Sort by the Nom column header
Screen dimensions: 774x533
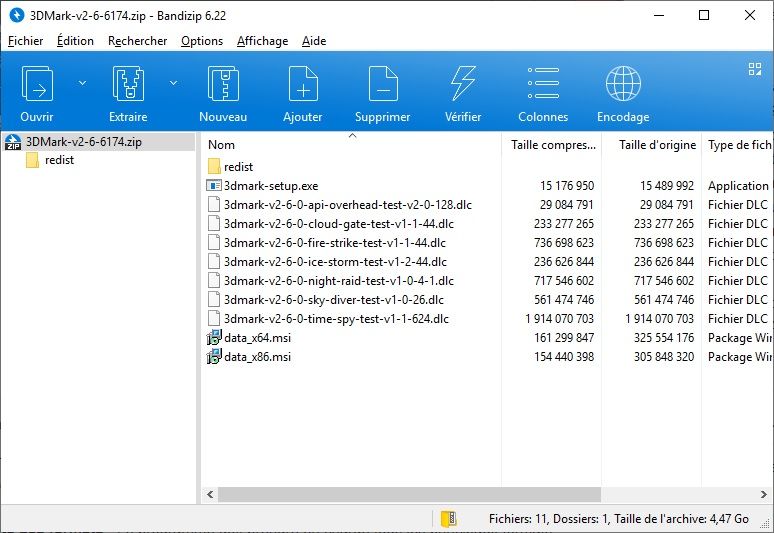click(351, 145)
